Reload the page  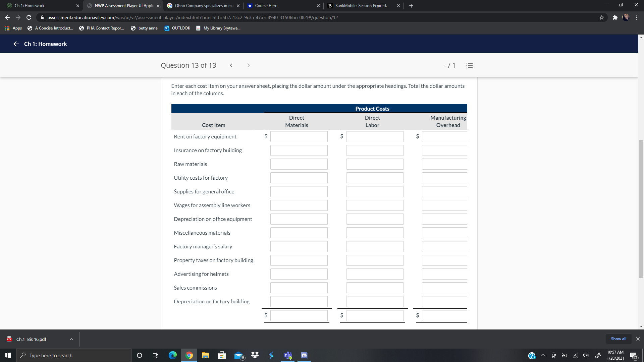[x=29, y=17]
